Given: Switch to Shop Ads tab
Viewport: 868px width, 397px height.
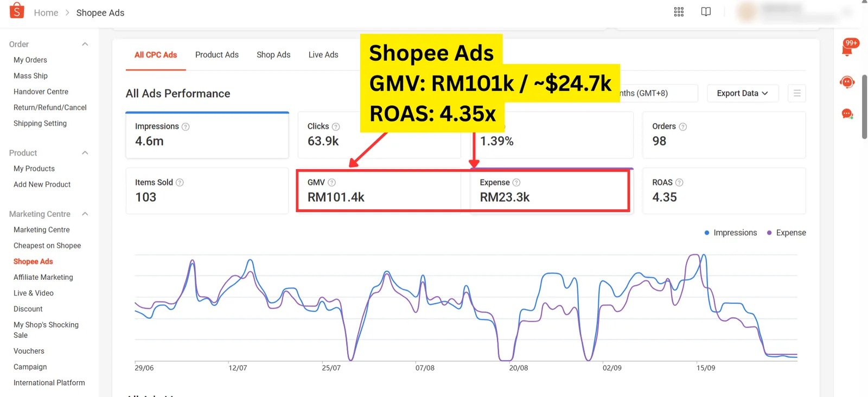Looking at the screenshot, I should tap(273, 55).
